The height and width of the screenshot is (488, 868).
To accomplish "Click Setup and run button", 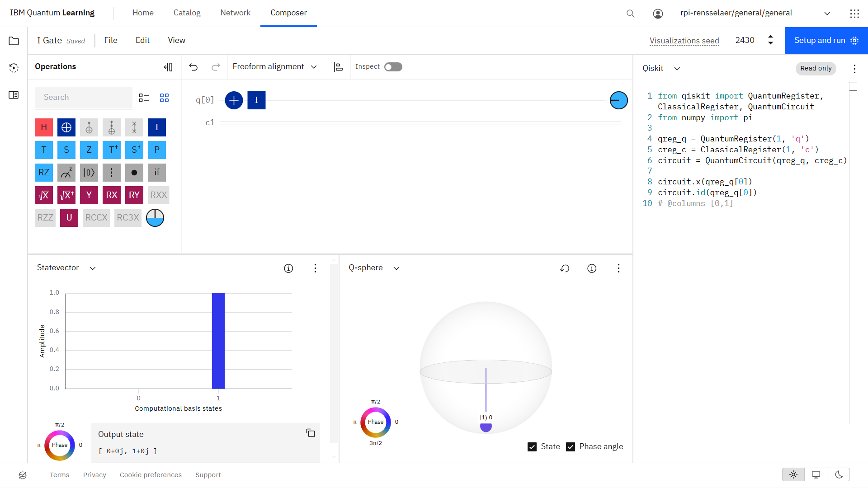I will coord(826,41).
